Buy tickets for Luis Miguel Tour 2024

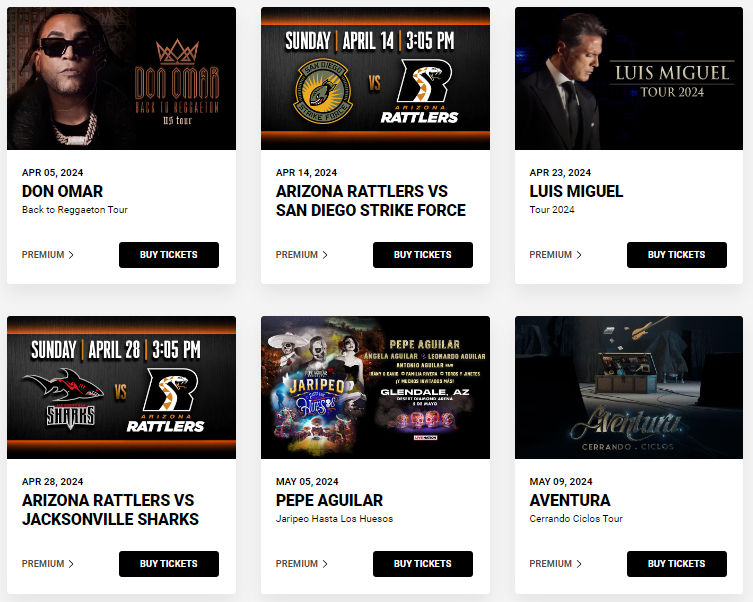pos(677,255)
